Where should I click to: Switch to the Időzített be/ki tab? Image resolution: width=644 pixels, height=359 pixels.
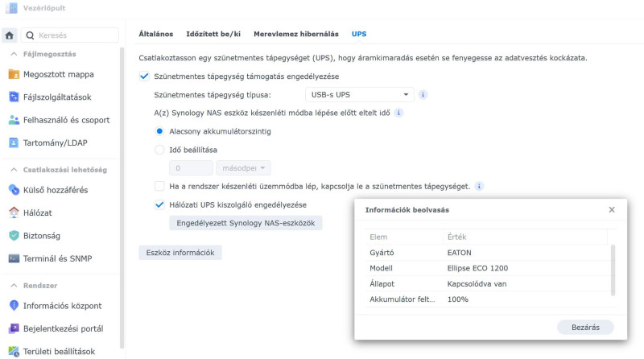(213, 34)
